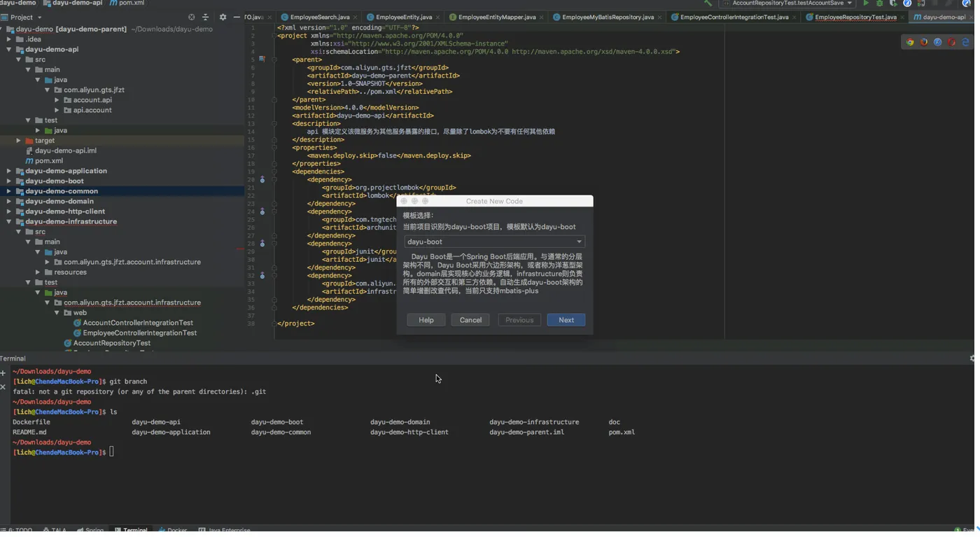Expand the .idea folder

pos(9,40)
